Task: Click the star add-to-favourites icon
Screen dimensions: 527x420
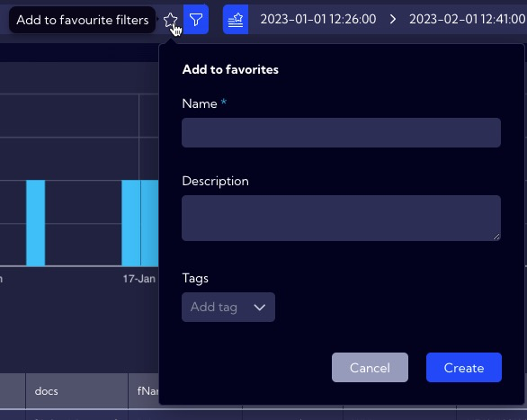Action: 170,20
